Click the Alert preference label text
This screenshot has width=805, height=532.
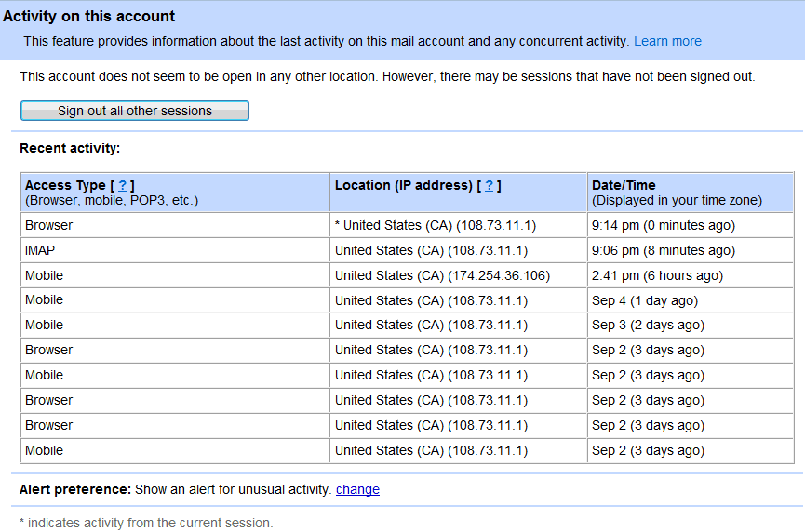[75, 489]
